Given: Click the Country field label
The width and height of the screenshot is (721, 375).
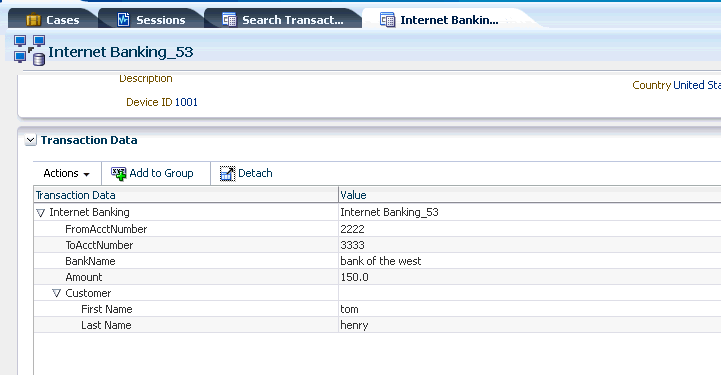Looking at the screenshot, I should click(652, 85).
